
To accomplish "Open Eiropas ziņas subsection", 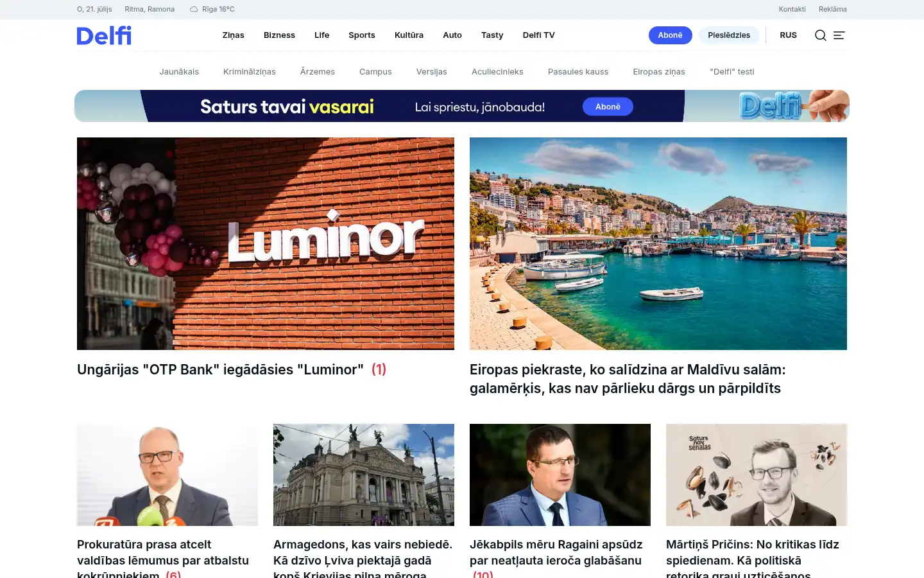I will click(x=659, y=72).
